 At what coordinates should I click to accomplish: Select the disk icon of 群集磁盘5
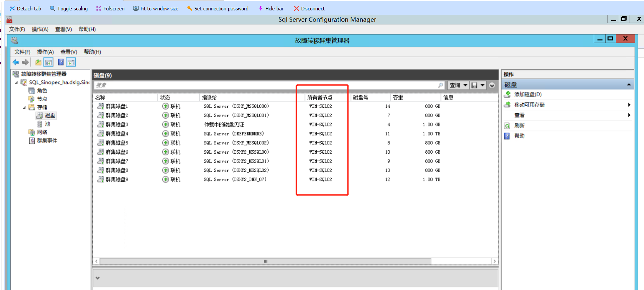point(100,143)
